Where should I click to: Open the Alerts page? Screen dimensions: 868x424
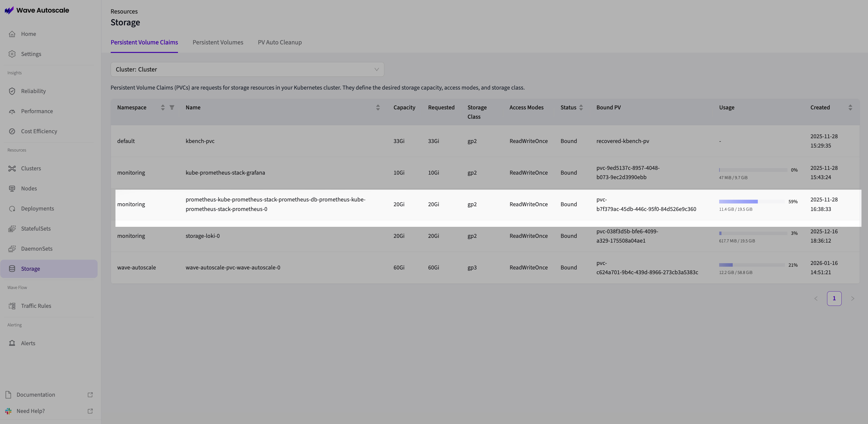click(49, 343)
